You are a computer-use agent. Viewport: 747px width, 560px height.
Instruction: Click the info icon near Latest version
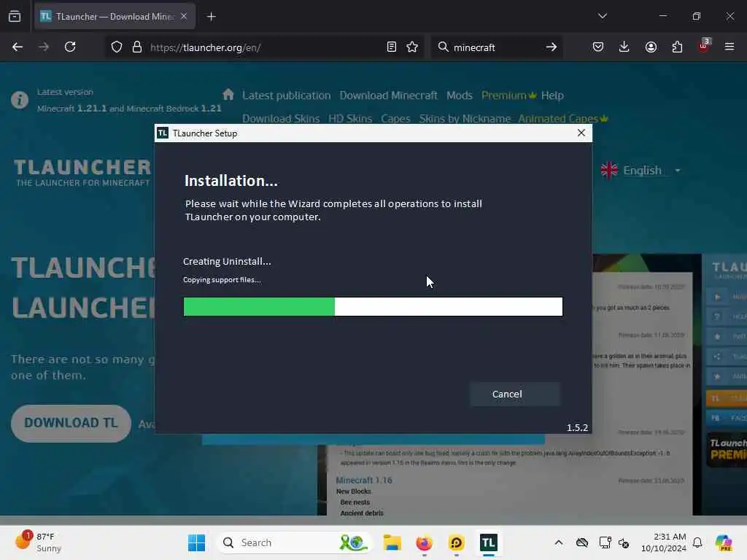point(20,100)
